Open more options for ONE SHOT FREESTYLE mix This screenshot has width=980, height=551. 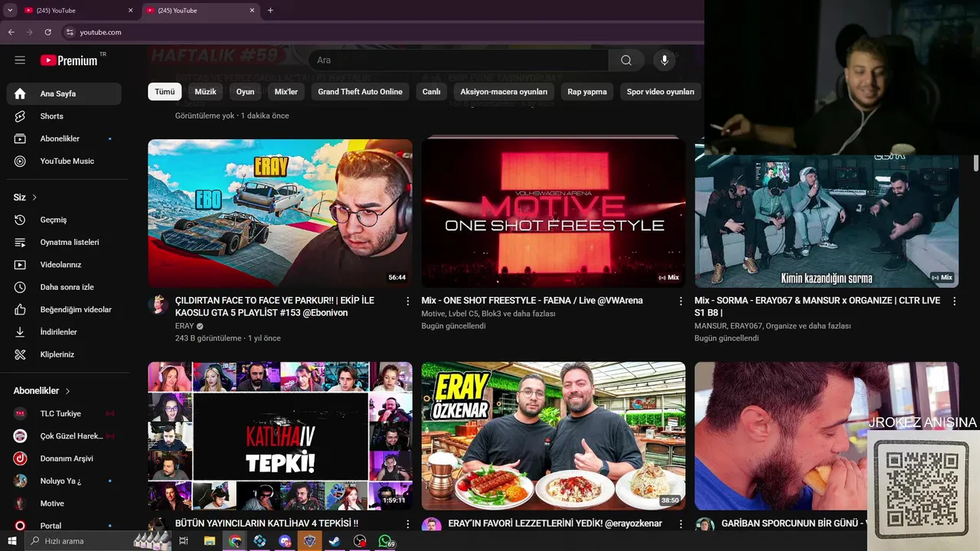(681, 302)
